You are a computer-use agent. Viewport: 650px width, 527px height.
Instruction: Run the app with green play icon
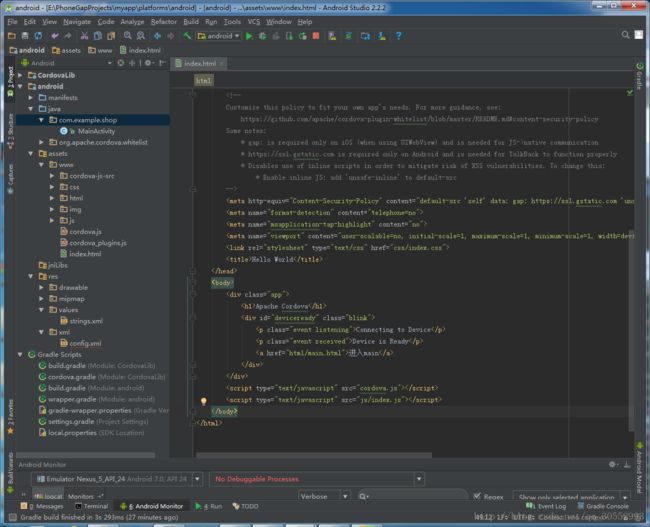[249, 36]
